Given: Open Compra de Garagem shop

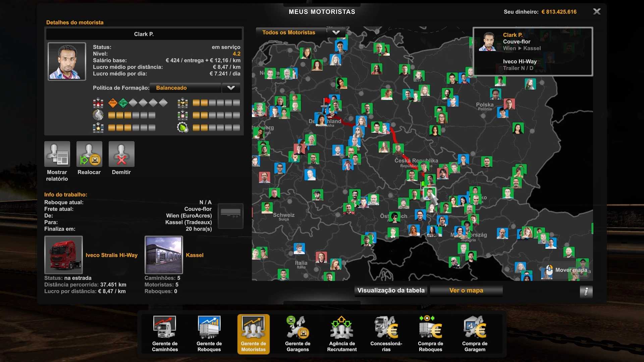Looking at the screenshot, I should point(475,334).
